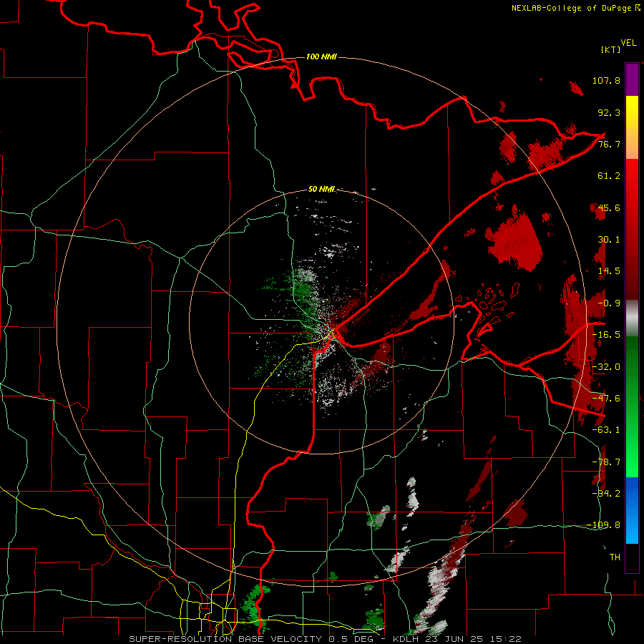
Task: Click the -16.5 value on velocity scale
Action: click(606, 335)
